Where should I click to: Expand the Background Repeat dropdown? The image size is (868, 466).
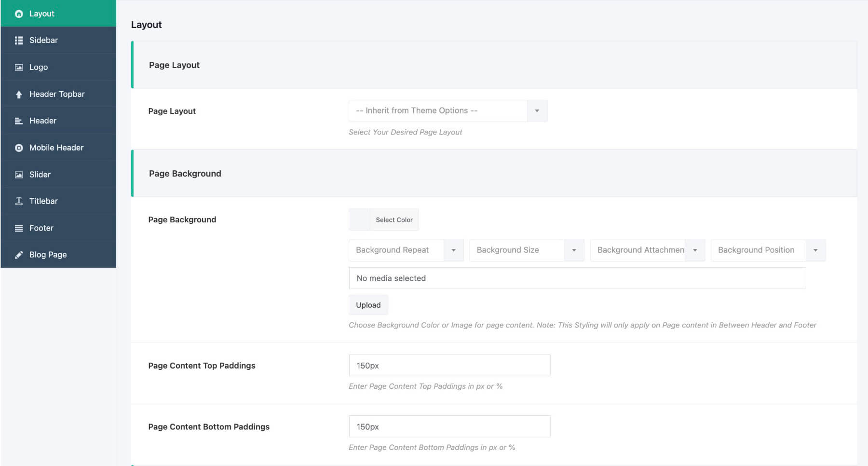pyautogui.click(x=453, y=250)
